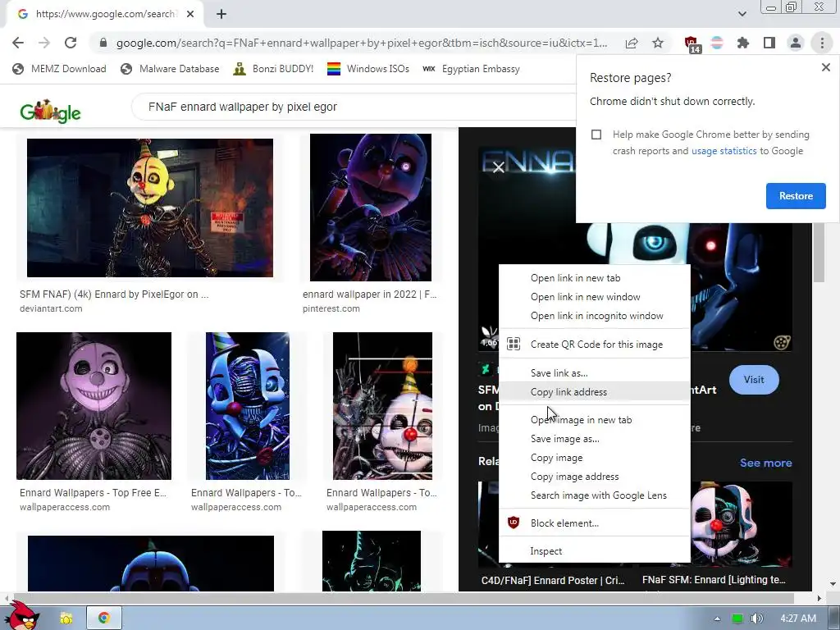The width and height of the screenshot is (840, 630).
Task: Select Inspect from context menu
Action: click(x=594, y=551)
